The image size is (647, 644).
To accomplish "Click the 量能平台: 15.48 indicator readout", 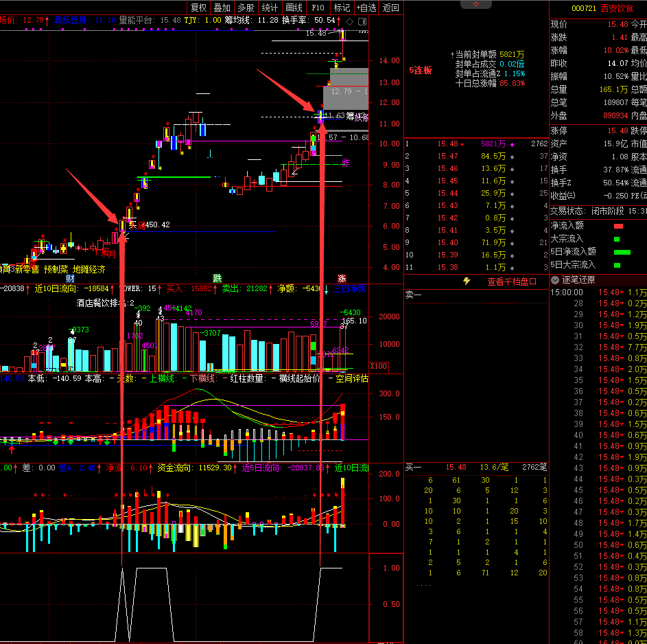I will pos(150,20).
